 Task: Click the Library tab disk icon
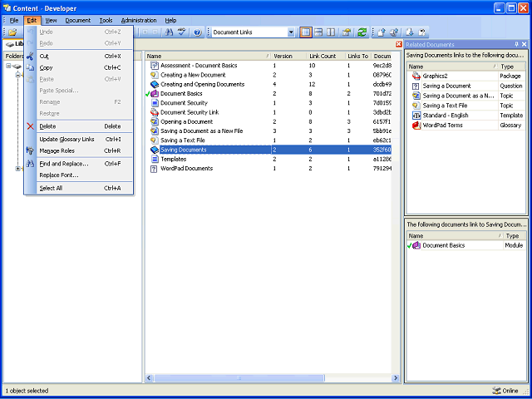10,44
